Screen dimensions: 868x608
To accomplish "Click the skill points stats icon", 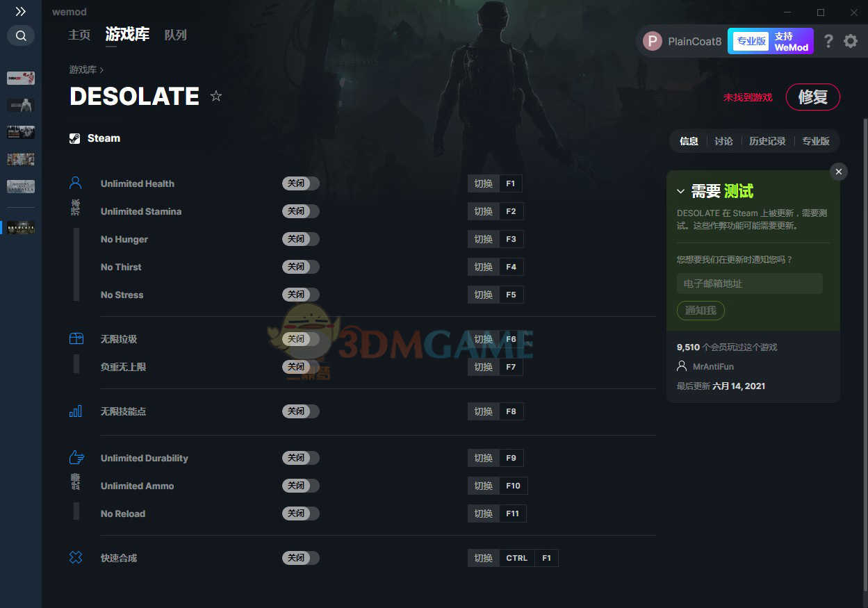I will (x=76, y=411).
